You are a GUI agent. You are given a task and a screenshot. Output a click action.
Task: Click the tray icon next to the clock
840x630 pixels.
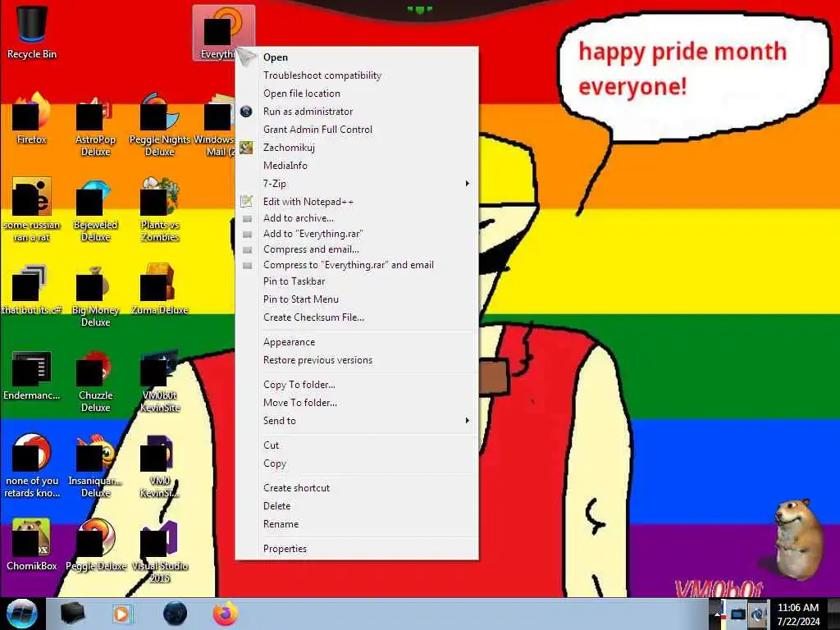coord(759,614)
